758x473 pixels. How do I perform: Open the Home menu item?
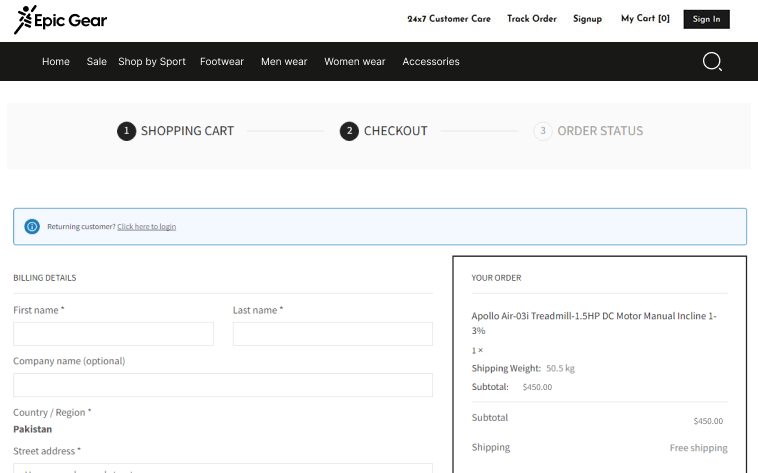coord(56,62)
